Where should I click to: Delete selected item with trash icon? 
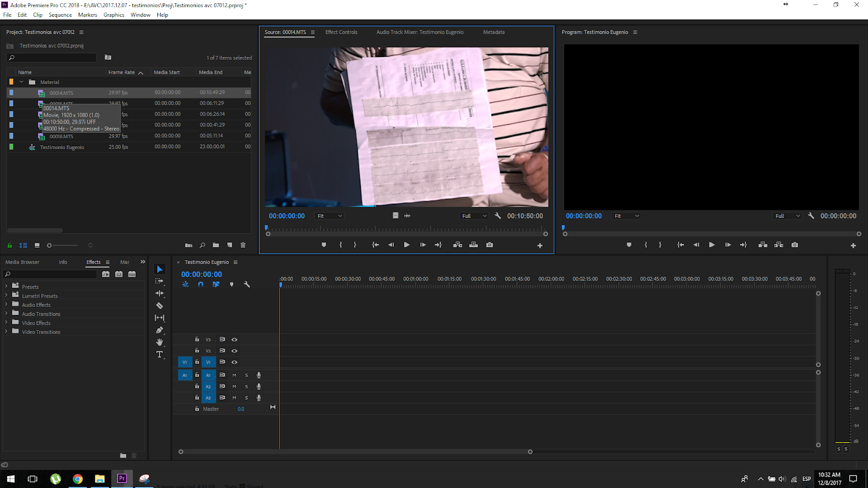point(243,245)
